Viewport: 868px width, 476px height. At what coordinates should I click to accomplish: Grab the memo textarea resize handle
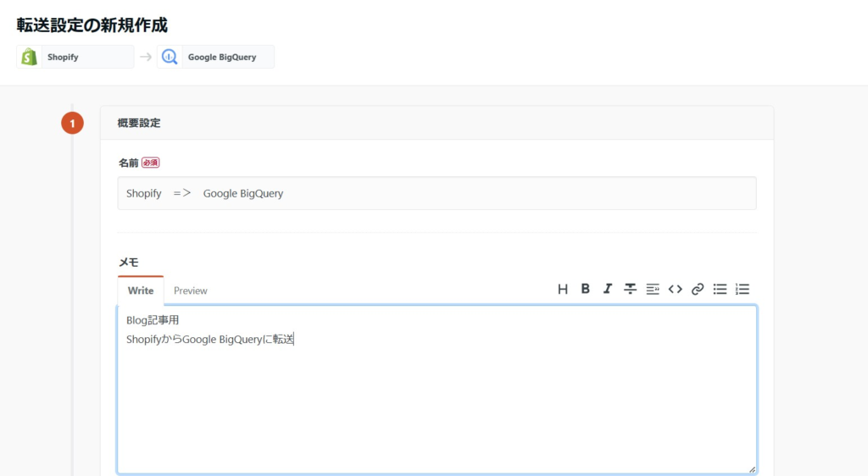[751, 468]
